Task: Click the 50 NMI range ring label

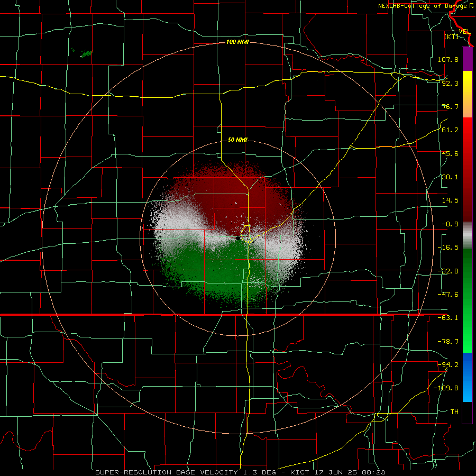Action: (x=237, y=140)
